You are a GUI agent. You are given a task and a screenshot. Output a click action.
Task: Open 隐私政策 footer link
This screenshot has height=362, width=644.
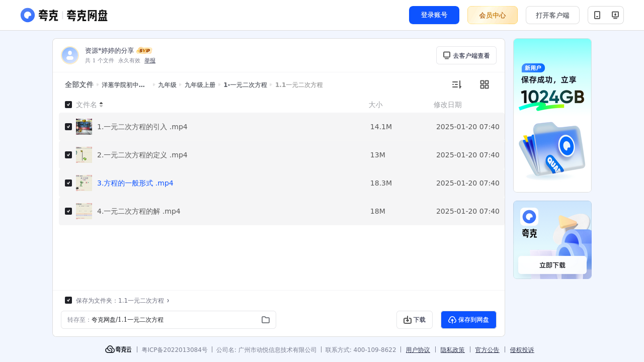[x=453, y=350]
